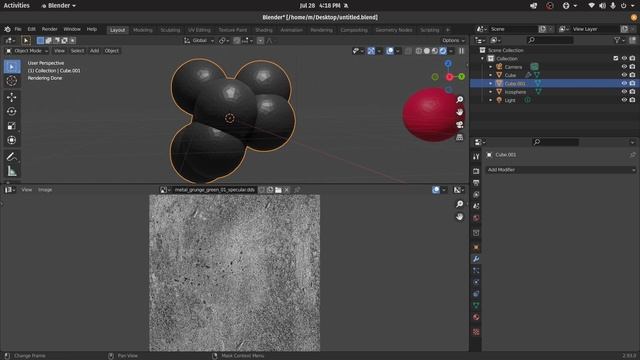
Task: Click the image editor zoom magnifier icon
Action: point(460,204)
